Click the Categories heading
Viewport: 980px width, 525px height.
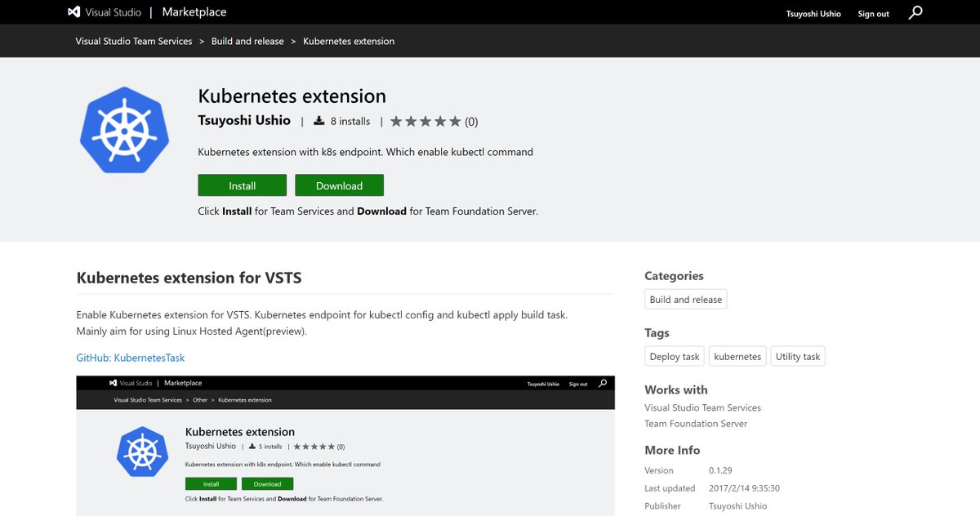click(x=674, y=276)
